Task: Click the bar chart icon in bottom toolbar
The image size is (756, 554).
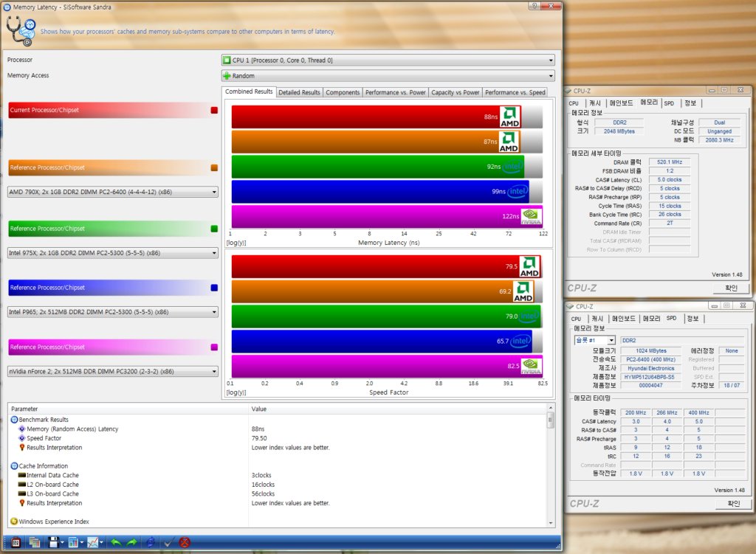Action: point(73,542)
